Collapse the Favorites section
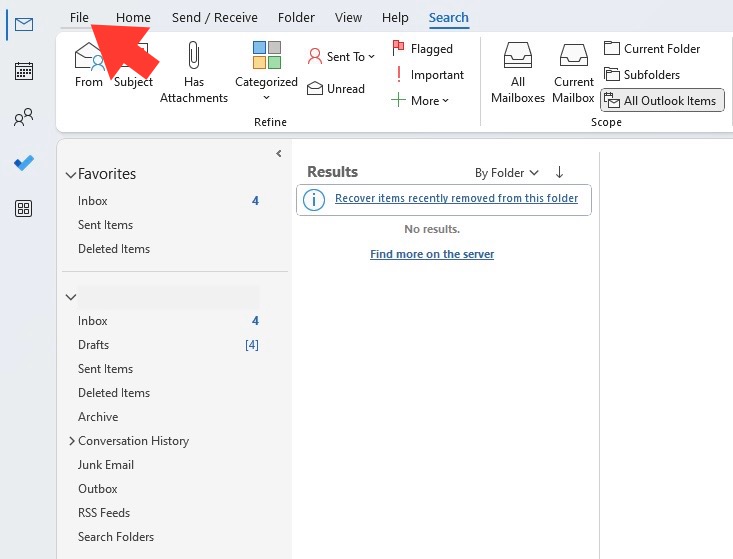The image size is (733, 559). [x=71, y=175]
